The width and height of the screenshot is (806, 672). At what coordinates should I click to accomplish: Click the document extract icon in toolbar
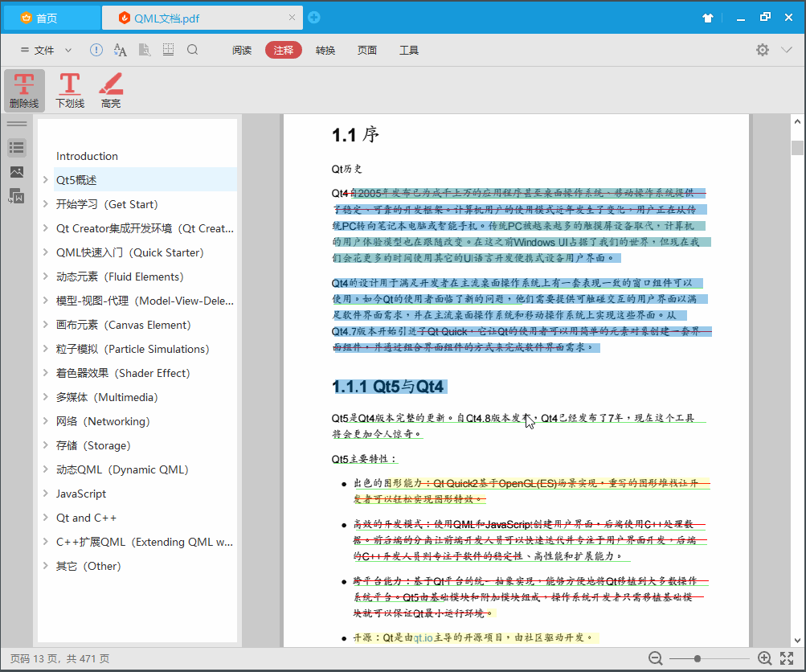145,50
